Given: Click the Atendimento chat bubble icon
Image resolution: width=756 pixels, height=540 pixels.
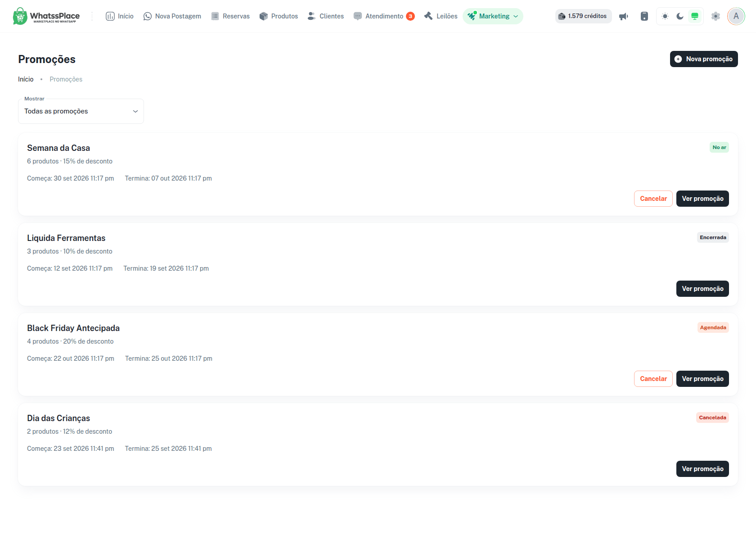Looking at the screenshot, I should coord(358,16).
